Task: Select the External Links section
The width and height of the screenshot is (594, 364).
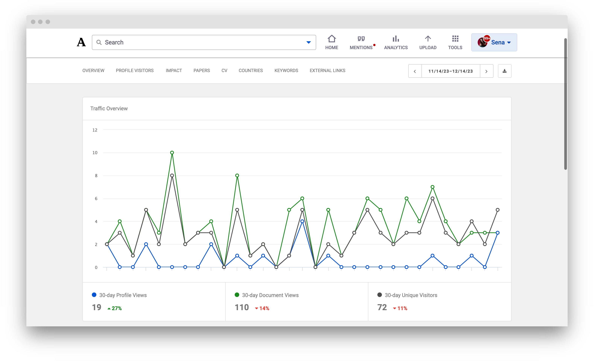Action: [x=327, y=70]
